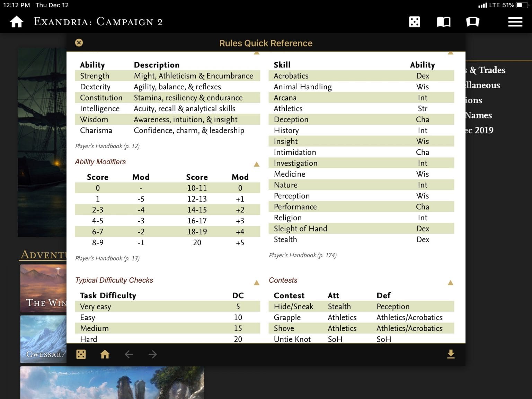
Task: Click the Medium difficulty row
Action: 167,328
